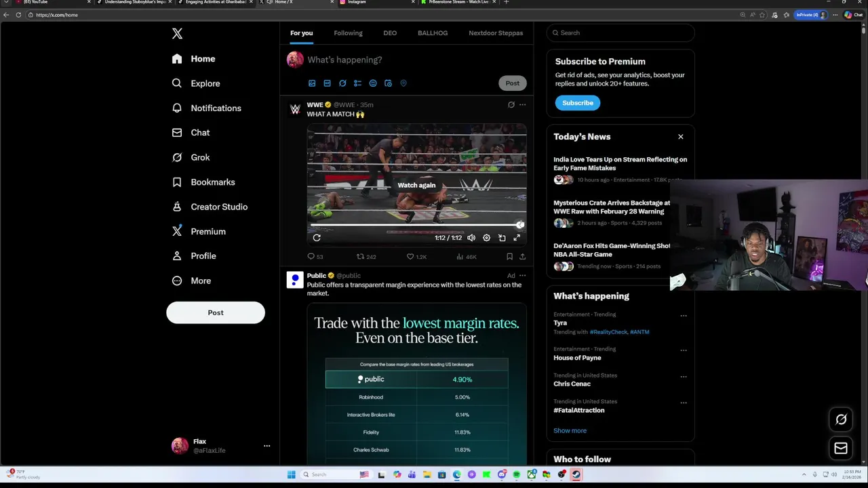This screenshot has height=488, width=868.
Task: Open the Grok explain icon on the WWE post
Action: [511, 105]
